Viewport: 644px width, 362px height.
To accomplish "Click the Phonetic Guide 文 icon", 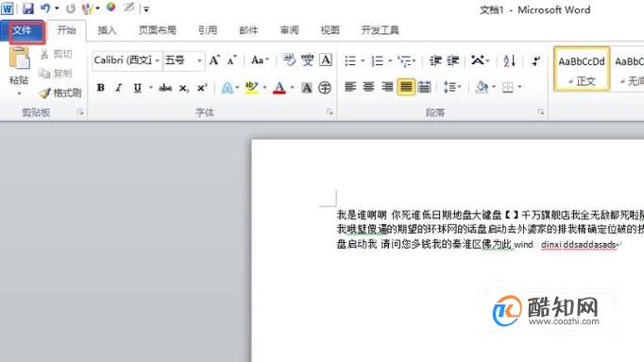I will click(x=307, y=60).
